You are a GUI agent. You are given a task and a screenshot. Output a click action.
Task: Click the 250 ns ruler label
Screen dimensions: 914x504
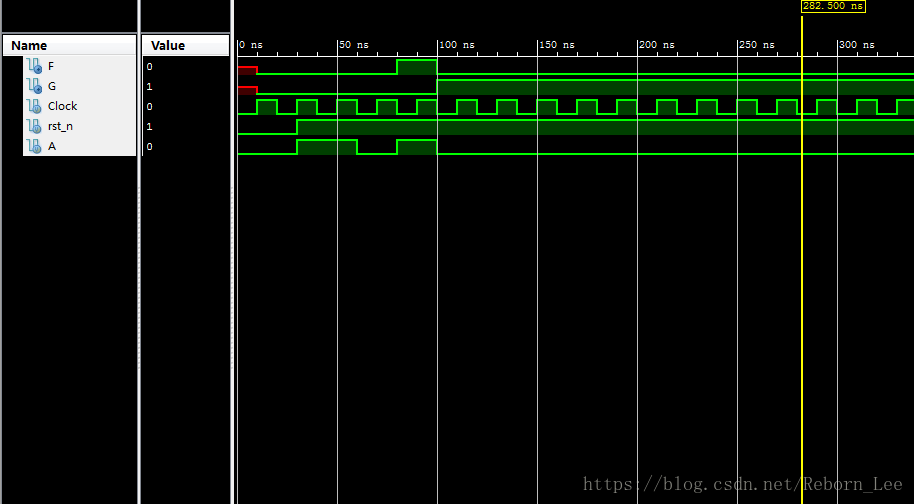click(757, 45)
